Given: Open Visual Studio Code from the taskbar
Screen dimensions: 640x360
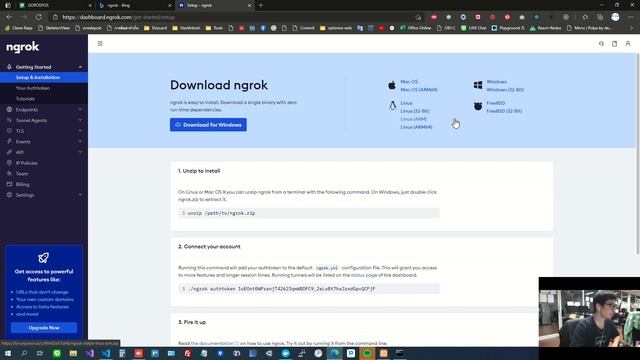Looking at the screenshot, I should pyautogui.click(x=106, y=353).
